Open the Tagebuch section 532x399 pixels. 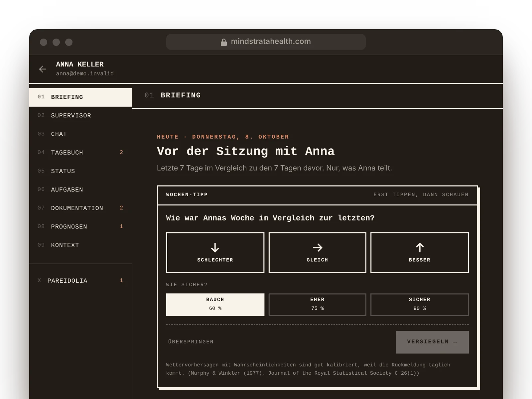pyautogui.click(x=80, y=153)
